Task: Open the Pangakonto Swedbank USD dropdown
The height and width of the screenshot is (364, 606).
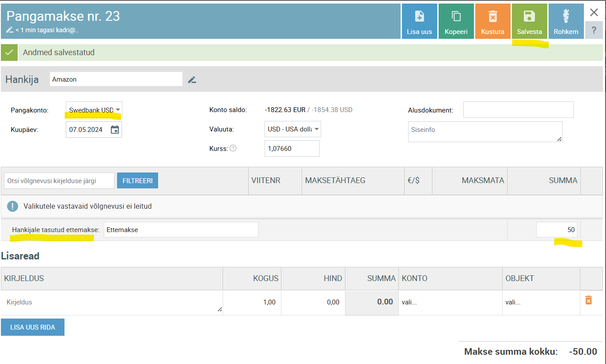Action: 94,110
